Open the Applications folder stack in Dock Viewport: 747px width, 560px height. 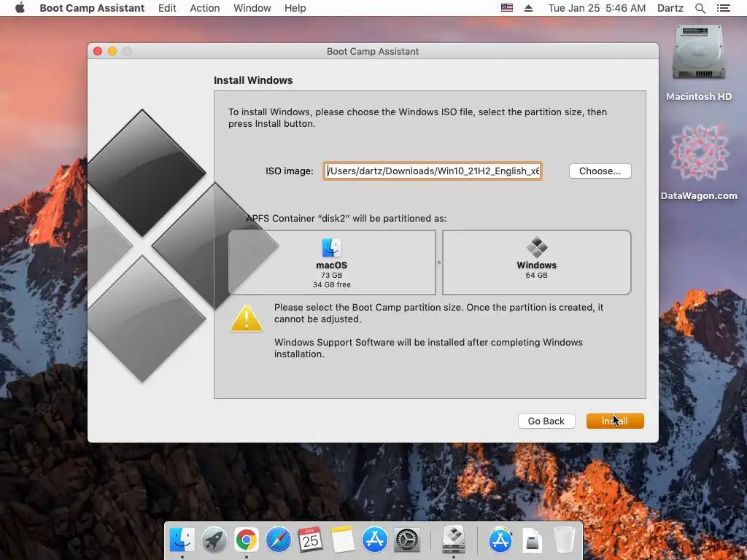(x=500, y=540)
